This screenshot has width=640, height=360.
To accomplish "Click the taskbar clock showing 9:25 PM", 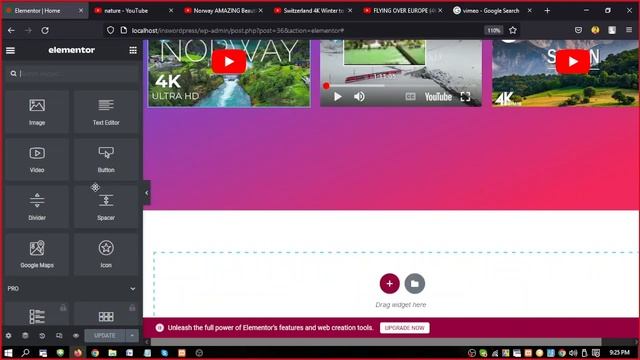I will tap(619, 353).
